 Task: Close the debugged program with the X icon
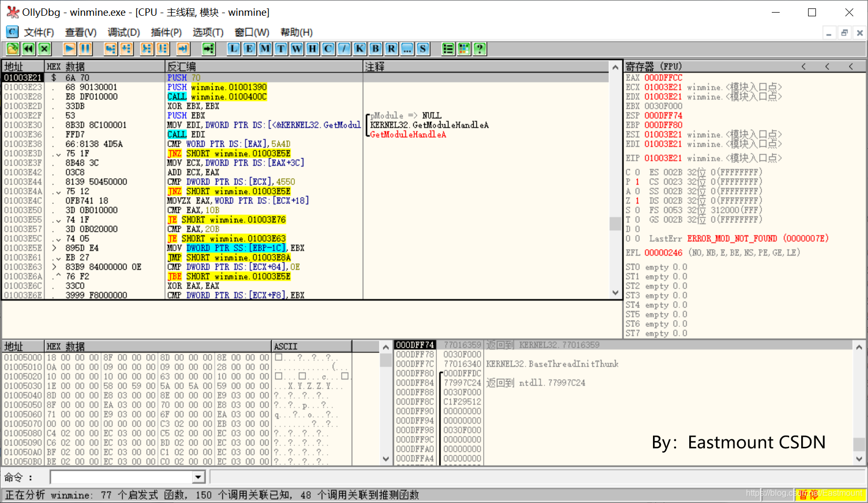coord(45,49)
